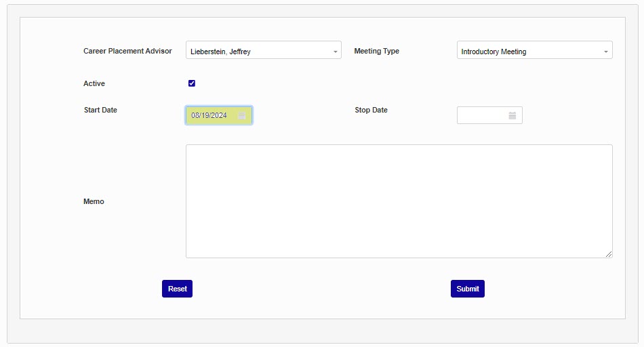Click inside the Memo text area
The height and width of the screenshot is (347, 644).
coord(399,201)
